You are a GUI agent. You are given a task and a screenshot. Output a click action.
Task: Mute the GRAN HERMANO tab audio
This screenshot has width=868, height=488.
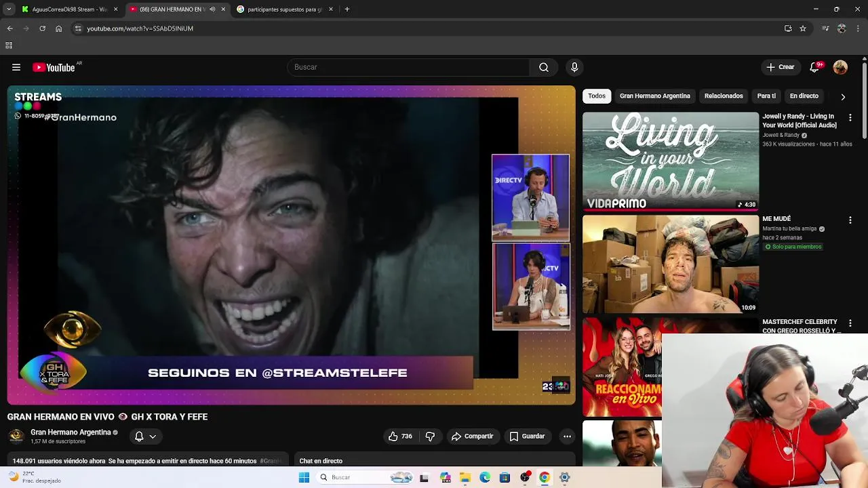(212, 9)
